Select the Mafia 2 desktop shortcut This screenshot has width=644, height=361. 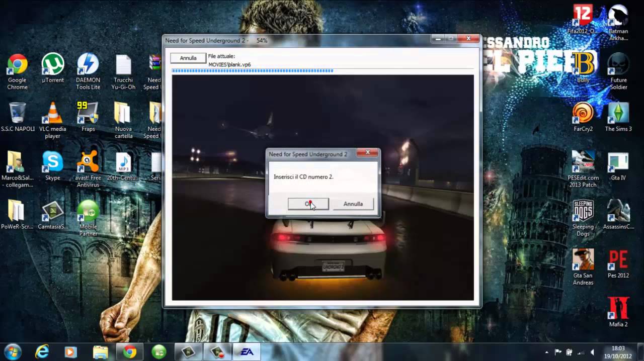[x=618, y=312]
